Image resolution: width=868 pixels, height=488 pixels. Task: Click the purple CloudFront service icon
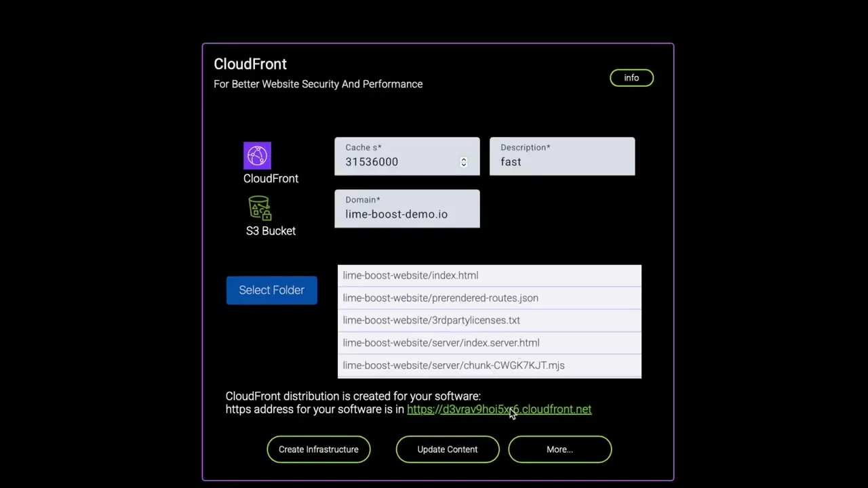pyautogui.click(x=257, y=156)
